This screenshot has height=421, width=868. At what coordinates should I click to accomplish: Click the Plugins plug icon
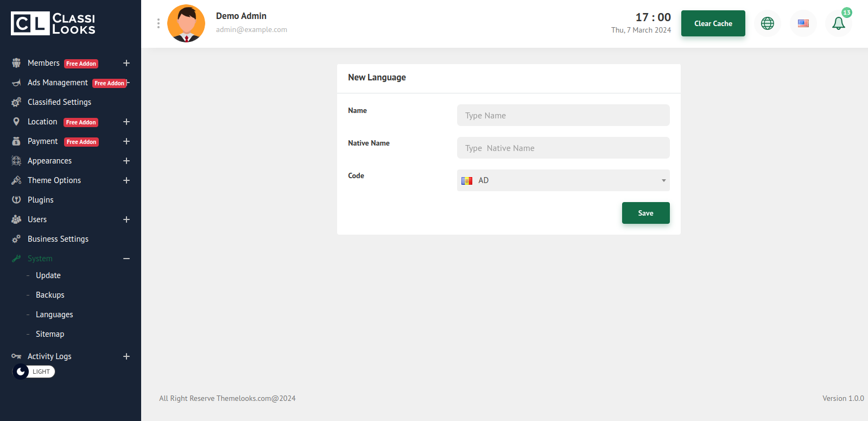click(16, 200)
